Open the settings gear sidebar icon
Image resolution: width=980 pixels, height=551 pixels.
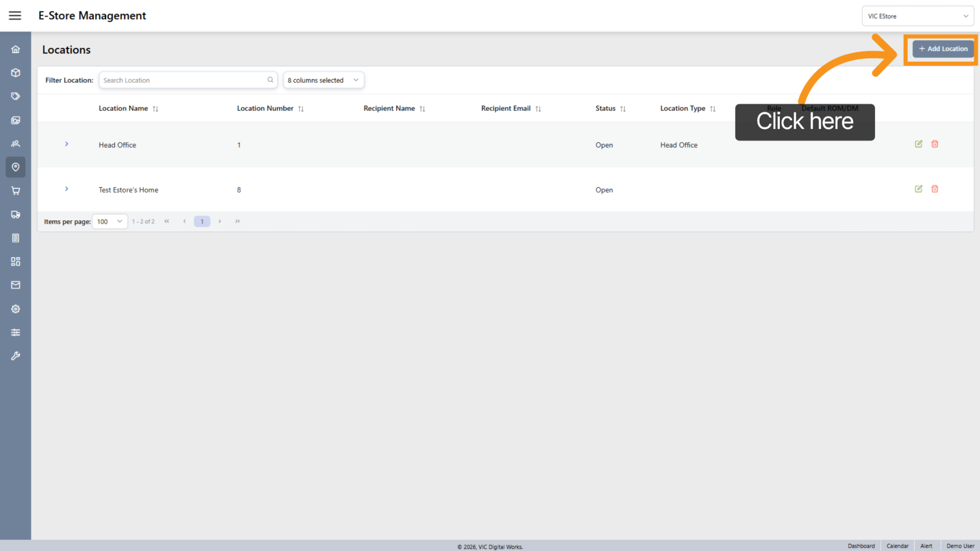pos(16,309)
